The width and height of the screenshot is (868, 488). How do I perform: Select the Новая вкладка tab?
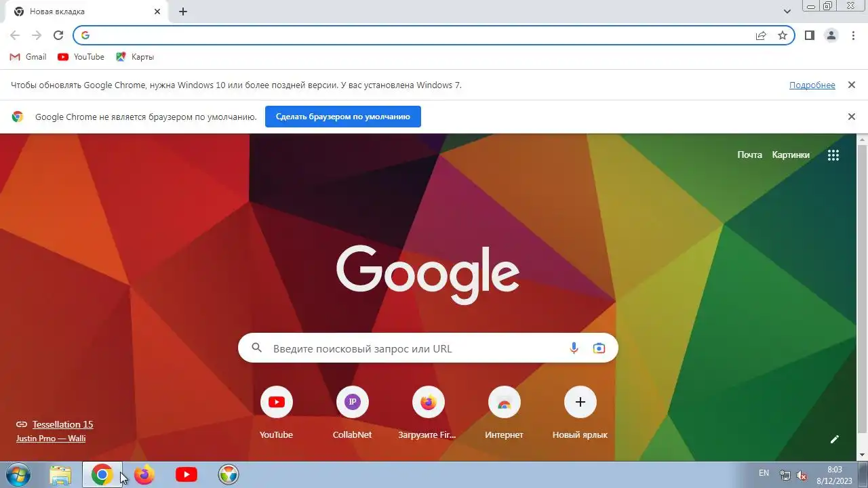tap(87, 12)
